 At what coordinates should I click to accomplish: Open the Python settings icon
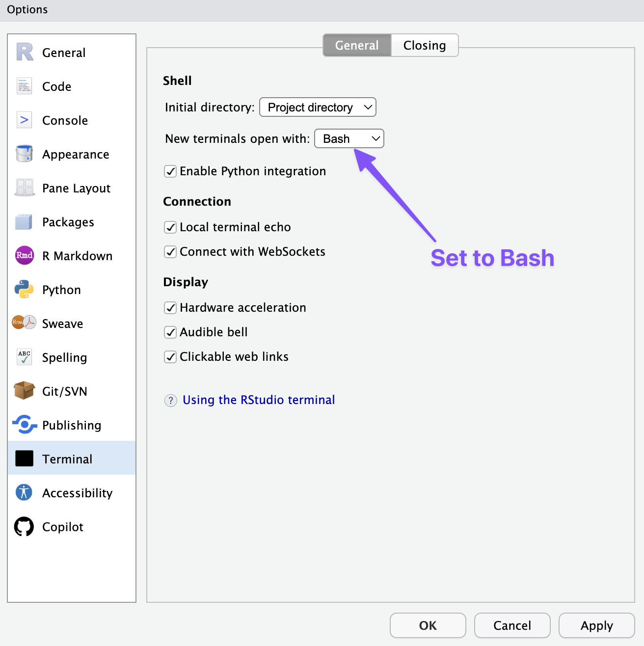24,289
